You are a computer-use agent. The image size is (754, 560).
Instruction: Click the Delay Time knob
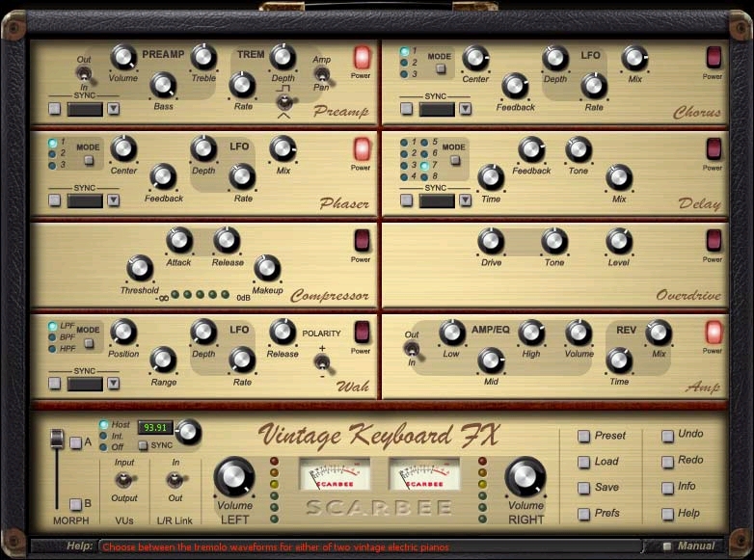491,177
